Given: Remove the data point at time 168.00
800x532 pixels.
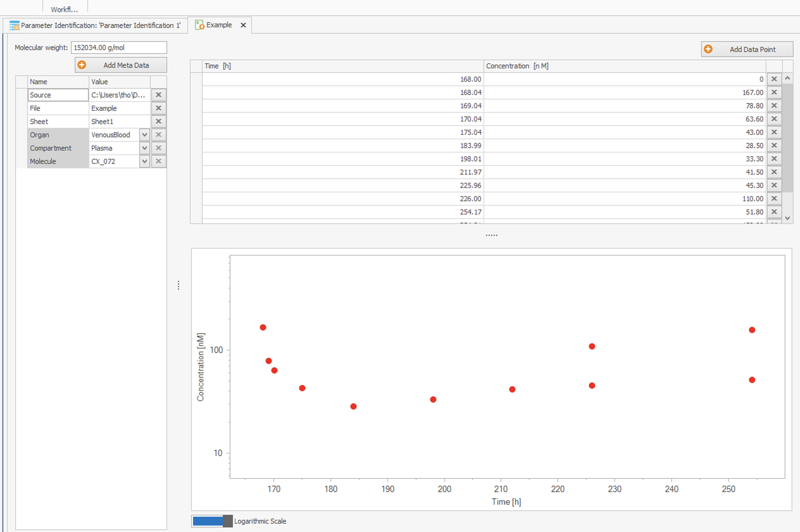Looking at the screenshot, I should click(774, 79).
